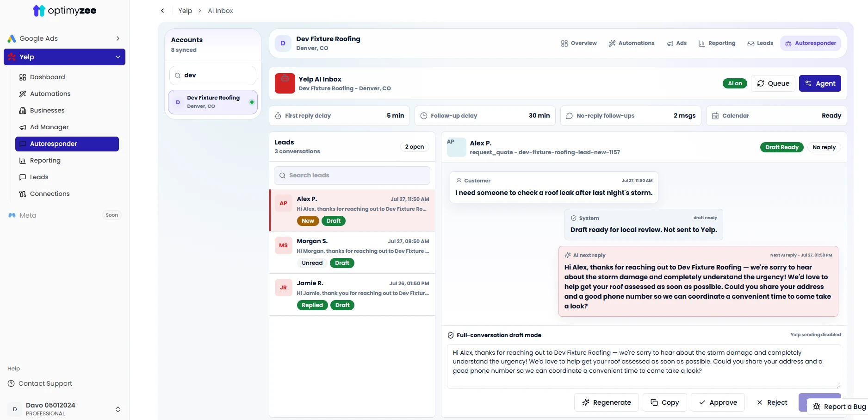Click the Copy button

tap(665, 402)
